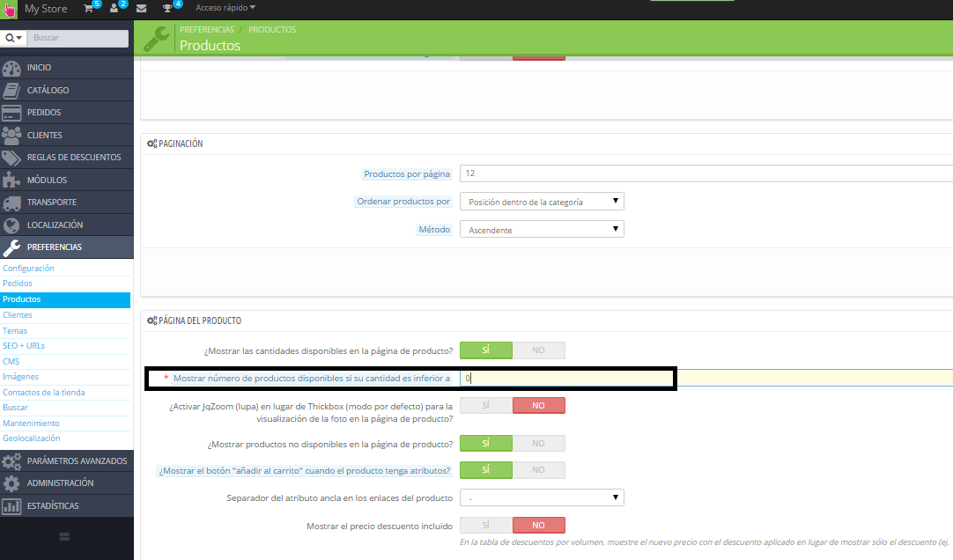Click the Transporte truck icon
Viewport: 953px width, 560px height.
point(11,203)
